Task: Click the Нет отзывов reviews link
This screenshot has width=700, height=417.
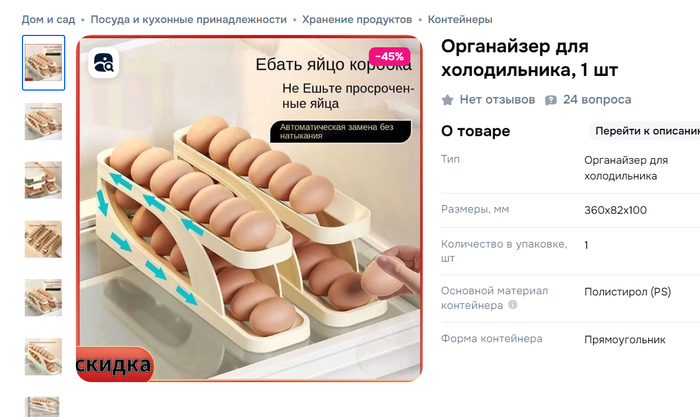Action: pos(497,100)
